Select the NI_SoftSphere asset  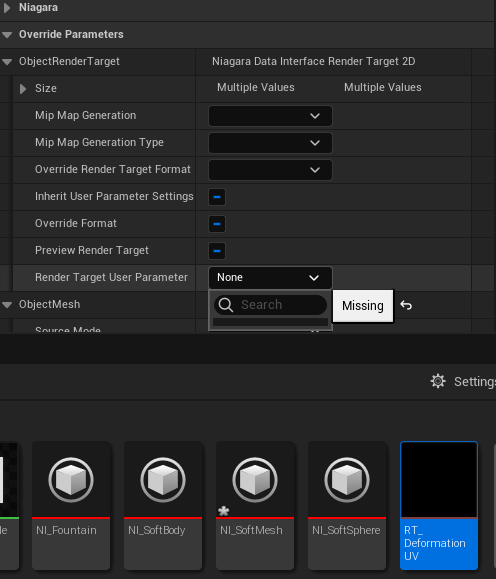347,505
